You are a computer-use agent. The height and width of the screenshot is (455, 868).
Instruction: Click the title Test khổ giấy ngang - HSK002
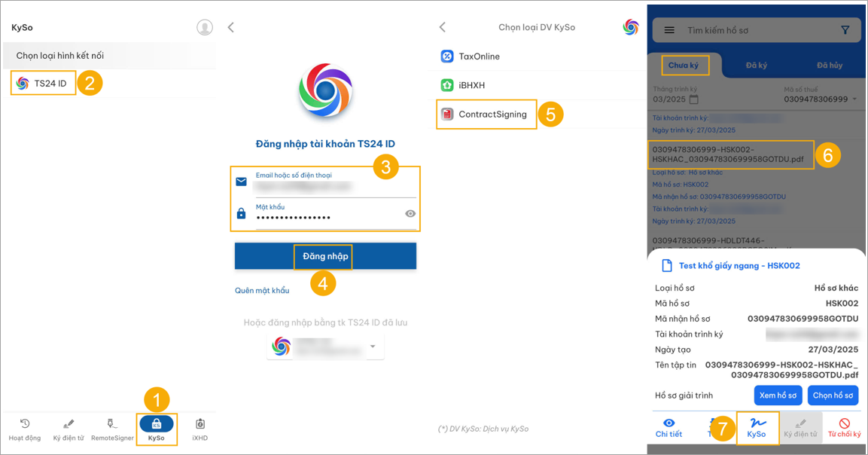click(x=739, y=265)
